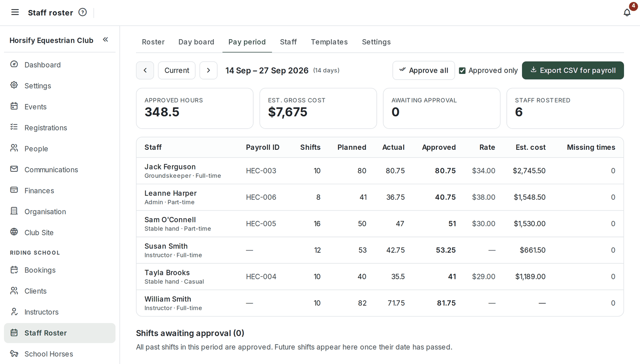The width and height of the screenshot is (640, 364).
Task: Open the hamburger menu icon
Action: (15, 12)
